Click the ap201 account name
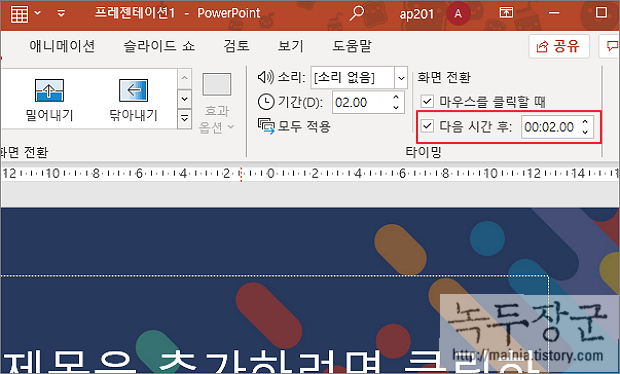The width and height of the screenshot is (620, 374). (416, 14)
